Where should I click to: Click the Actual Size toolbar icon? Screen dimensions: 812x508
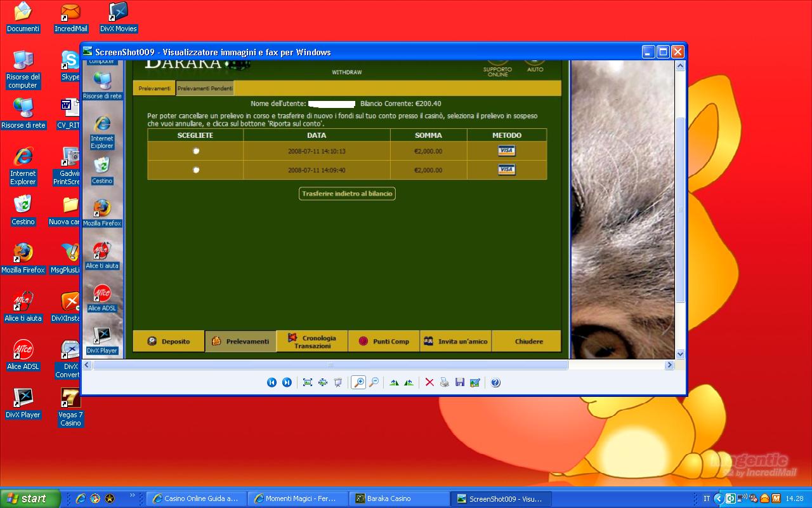click(323, 382)
